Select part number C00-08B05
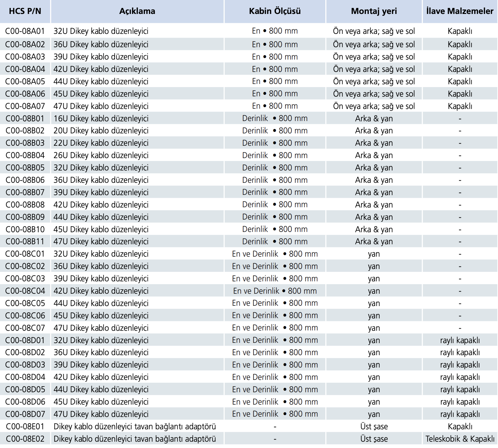 [x=25, y=168]
